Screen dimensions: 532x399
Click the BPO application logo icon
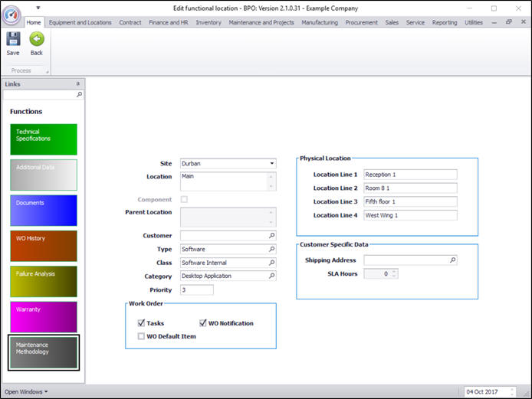coord(11,15)
